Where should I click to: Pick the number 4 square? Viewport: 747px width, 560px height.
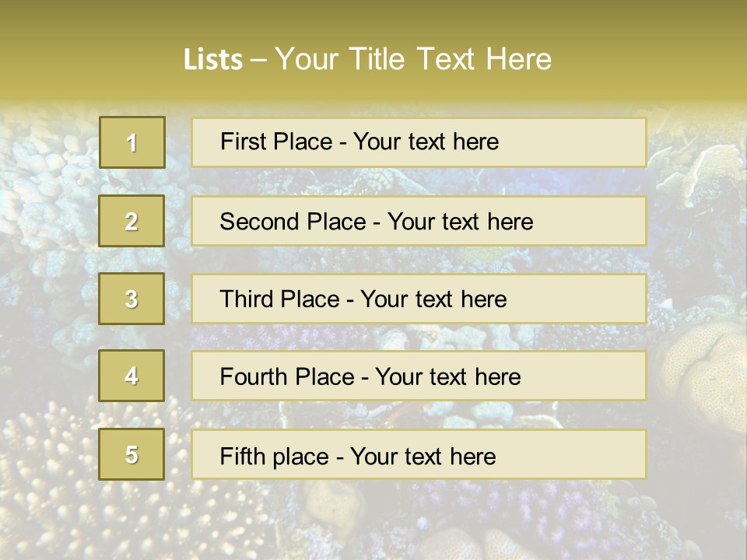132,376
